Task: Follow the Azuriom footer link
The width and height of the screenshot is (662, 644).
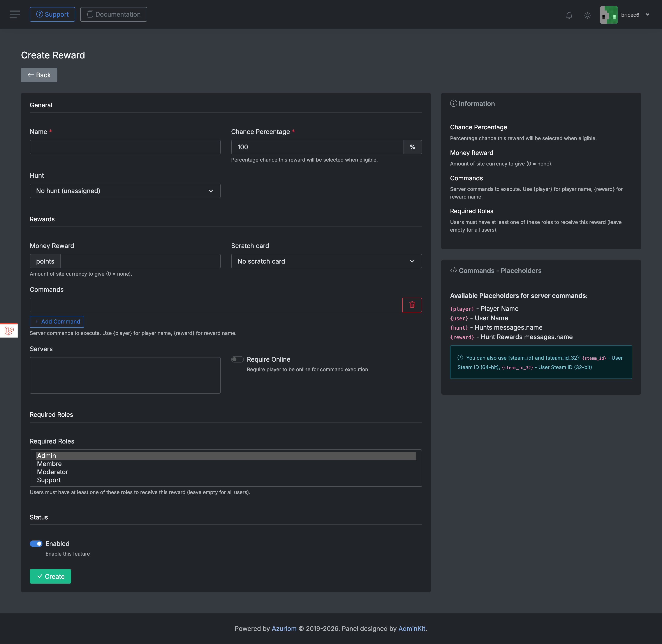Action: point(284,628)
